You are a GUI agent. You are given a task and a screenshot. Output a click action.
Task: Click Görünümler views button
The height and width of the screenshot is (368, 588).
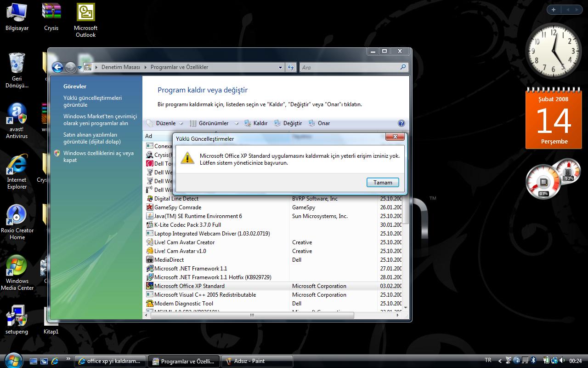pos(209,123)
